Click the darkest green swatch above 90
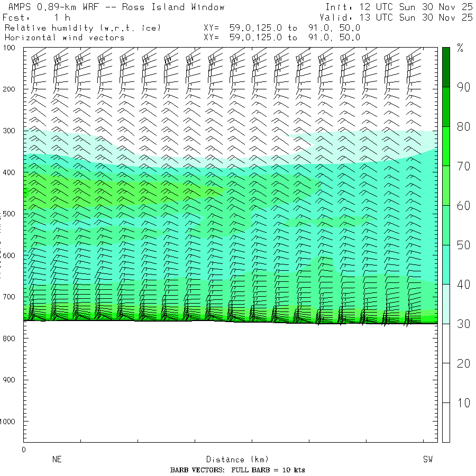The image size is (476, 476). 446,67
